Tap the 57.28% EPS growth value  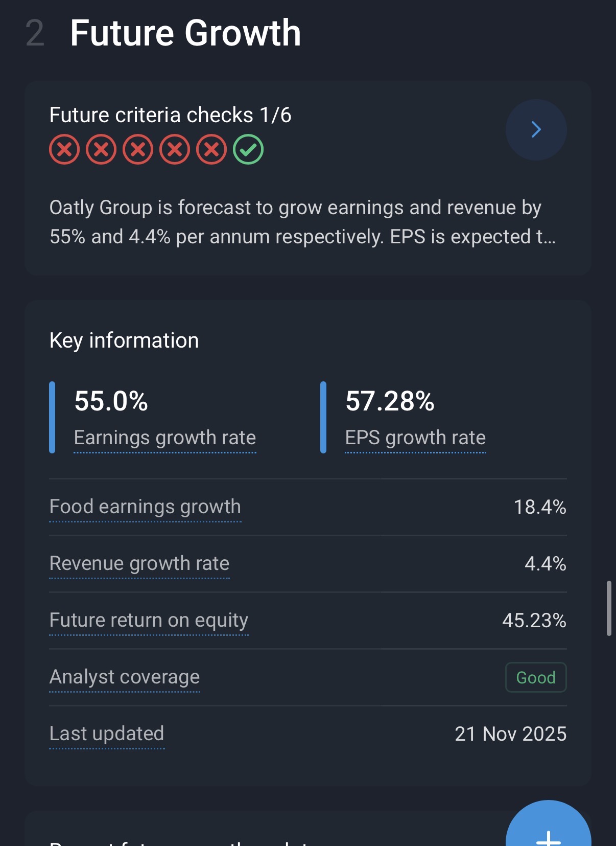click(390, 401)
